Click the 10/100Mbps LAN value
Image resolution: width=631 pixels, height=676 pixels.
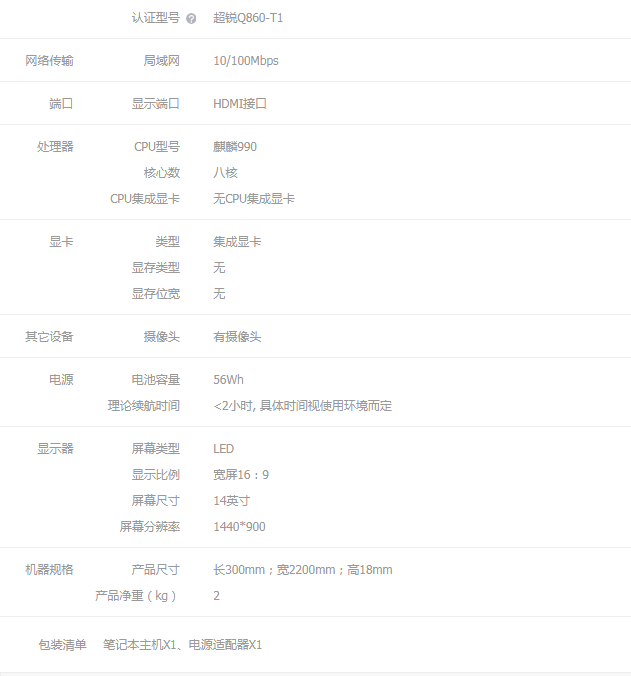pyautogui.click(x=246, y=61)
